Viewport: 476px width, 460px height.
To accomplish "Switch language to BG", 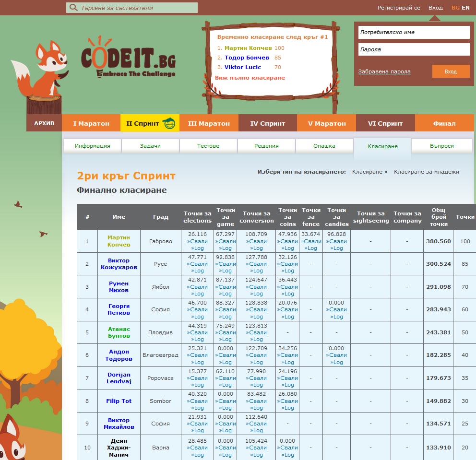I will pyautogui.click(x=455, y=8).
